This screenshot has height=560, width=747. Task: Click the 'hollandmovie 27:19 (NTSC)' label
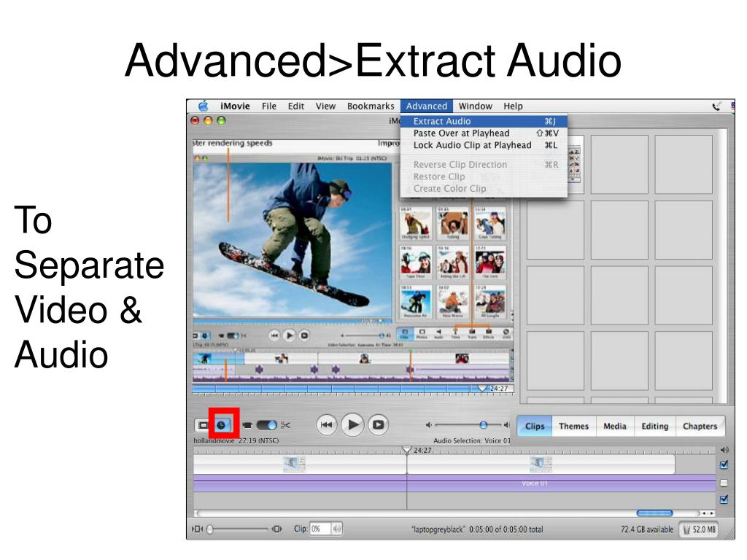click(x=236, y=441)
